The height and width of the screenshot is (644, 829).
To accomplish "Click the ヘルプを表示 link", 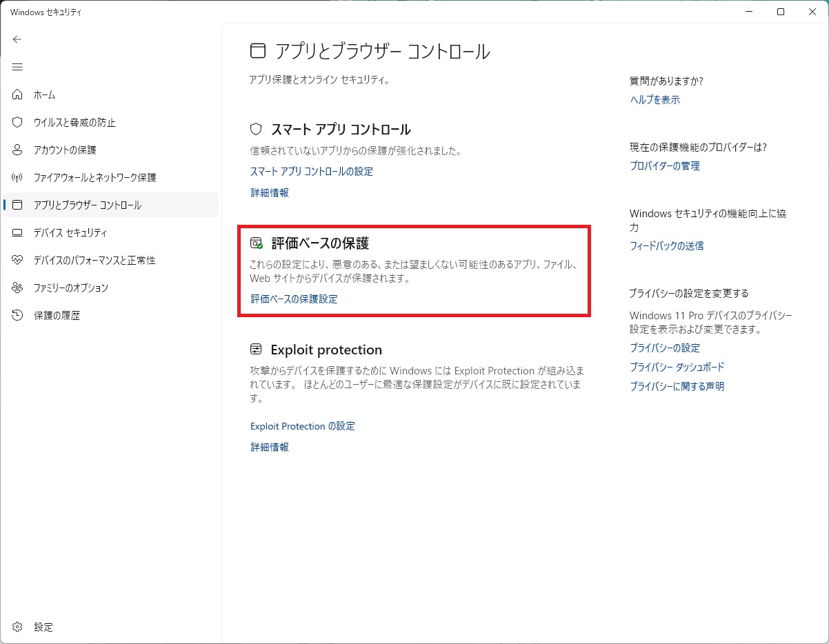I will (x=655, y=99).
